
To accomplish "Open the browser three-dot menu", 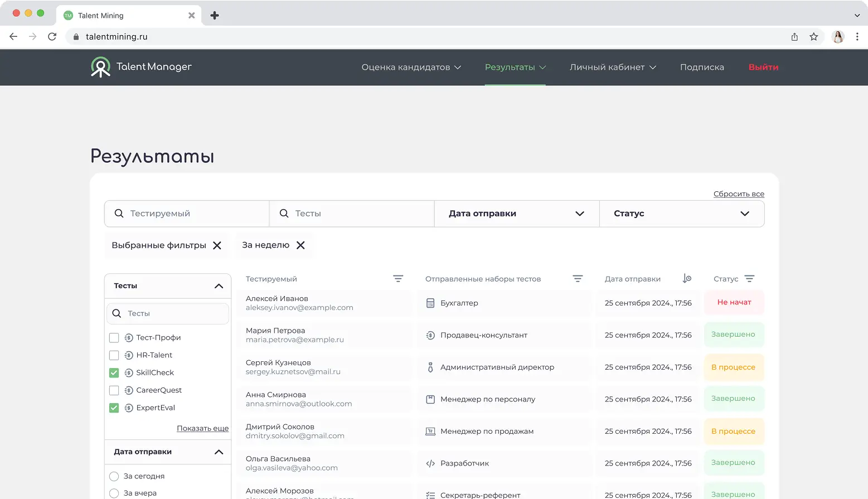I will [x=857, y=37].
